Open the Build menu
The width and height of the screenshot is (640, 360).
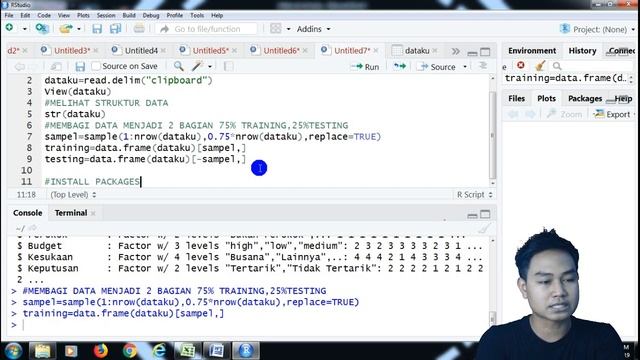[129, 16]
